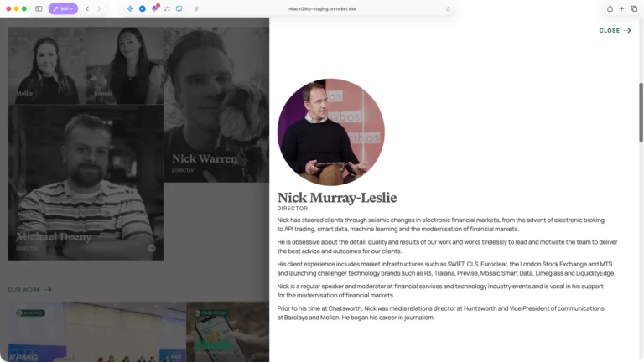Open the Michael Deeny director card
The height and width of the screenshot is (362, 644).
click(x=86, y=183)
